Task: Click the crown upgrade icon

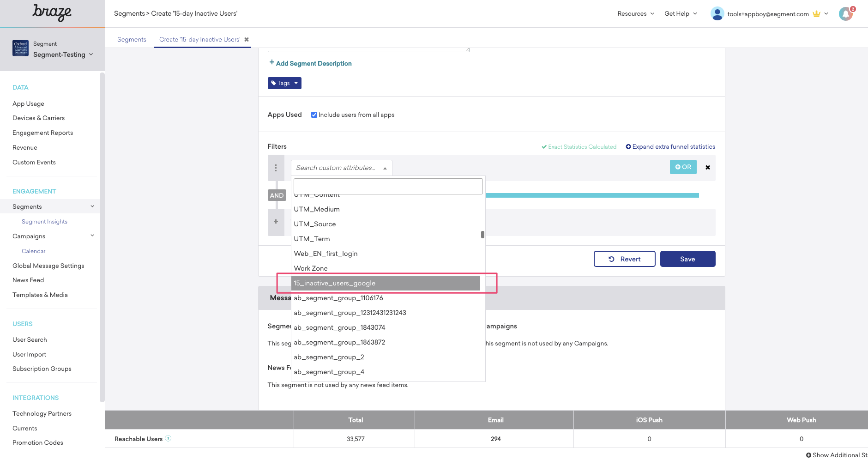Action: 816,14
